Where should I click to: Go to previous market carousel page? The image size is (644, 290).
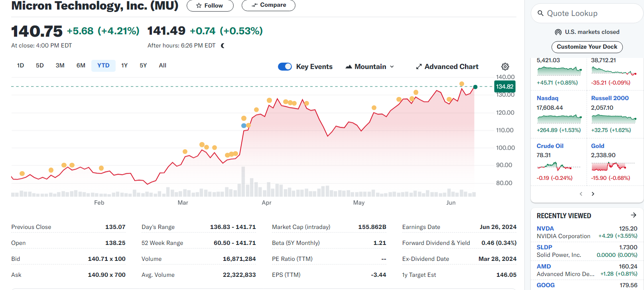[x=581, y=194]
